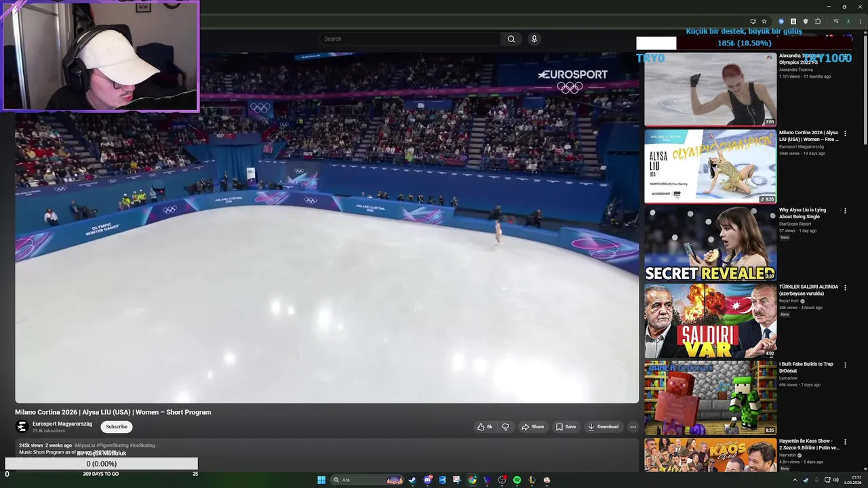Viewport: 868px width, 488px height.
Task: Save video to playlist
Action: 566,427
